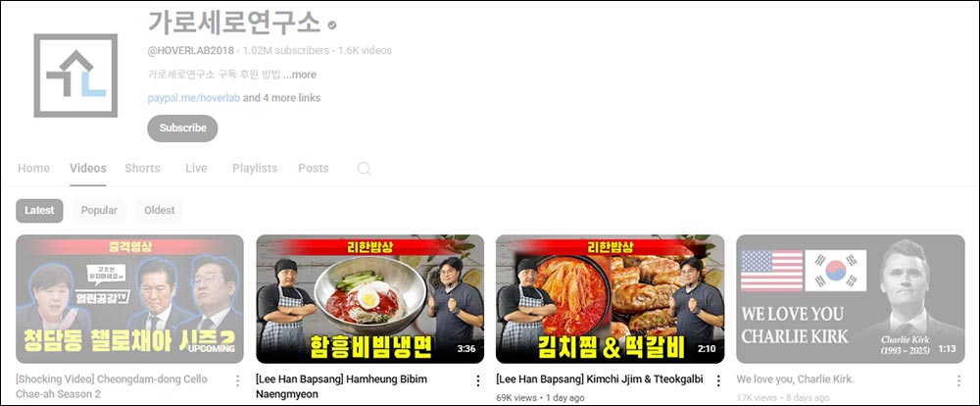The height and width of the screenshot is (406, 980).
Task: Select the Popular sort filter chip
Action: (x=99, y=211)
